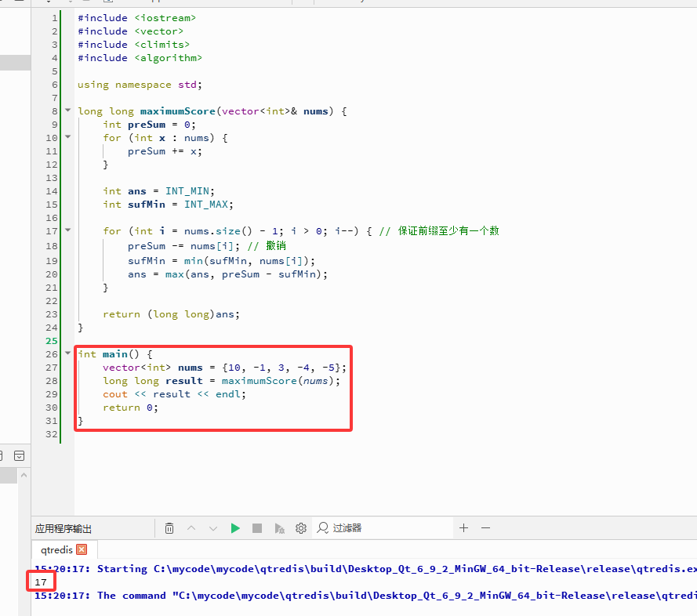Collapse the main function fold arrow
This screenshot has width=697, height=616.
coord(67,353)
